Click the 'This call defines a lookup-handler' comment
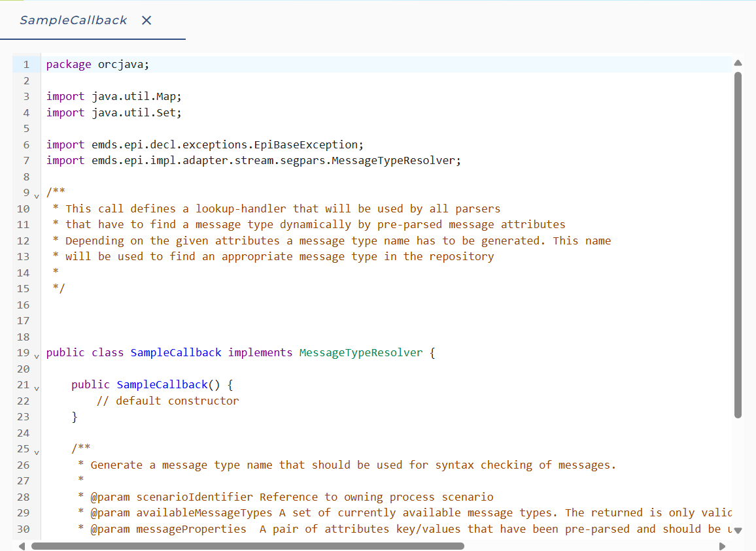756x551 pixels. 277,209
